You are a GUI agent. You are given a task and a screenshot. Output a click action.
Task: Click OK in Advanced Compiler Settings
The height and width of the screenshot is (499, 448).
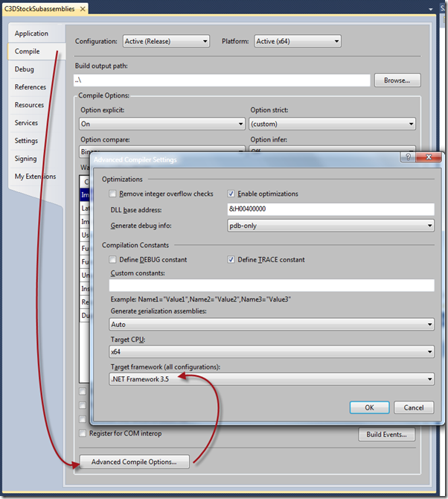(x=369, y=407)
